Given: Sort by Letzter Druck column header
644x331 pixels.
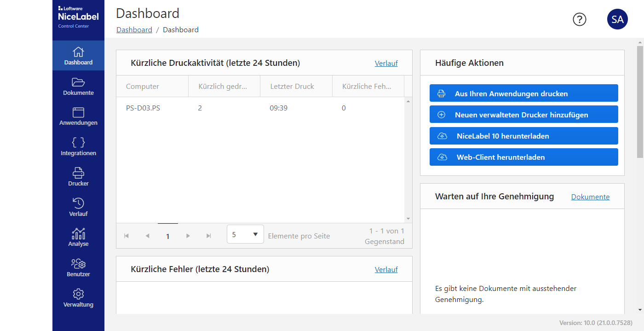Looking at the screenshot, I should pos(296,86).
